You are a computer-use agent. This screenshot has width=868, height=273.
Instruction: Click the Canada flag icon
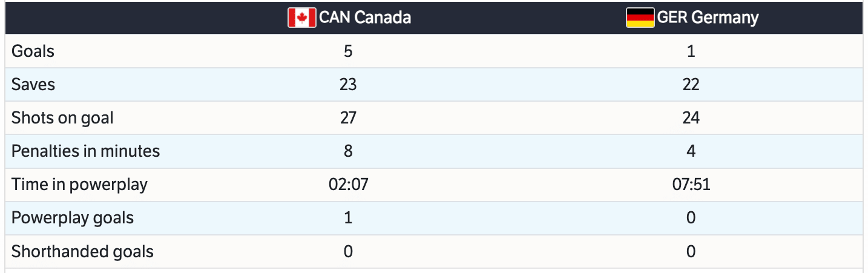[x=301, y=18]
